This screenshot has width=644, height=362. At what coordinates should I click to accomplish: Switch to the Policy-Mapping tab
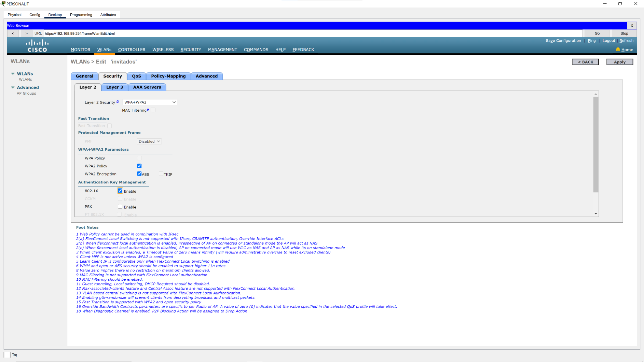(x=168, y=76)
